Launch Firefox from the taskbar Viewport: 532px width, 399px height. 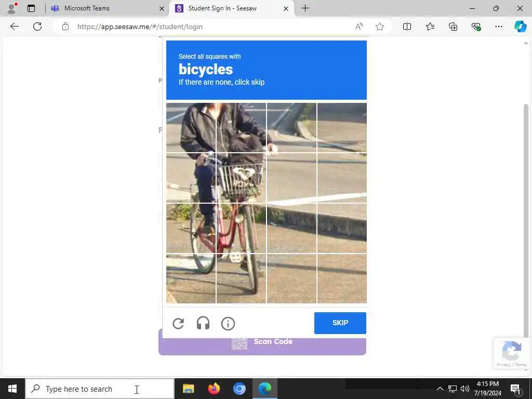(x=214, y=389)
